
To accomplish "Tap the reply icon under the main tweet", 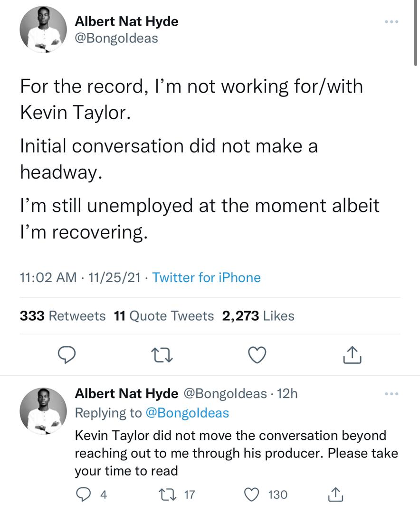I will 67,355.
